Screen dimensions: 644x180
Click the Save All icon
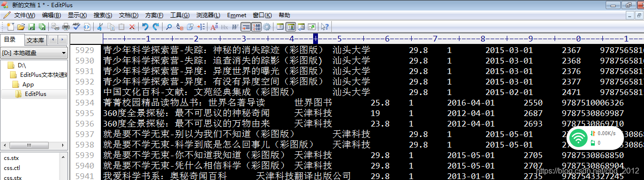click(x=42, y=27)
